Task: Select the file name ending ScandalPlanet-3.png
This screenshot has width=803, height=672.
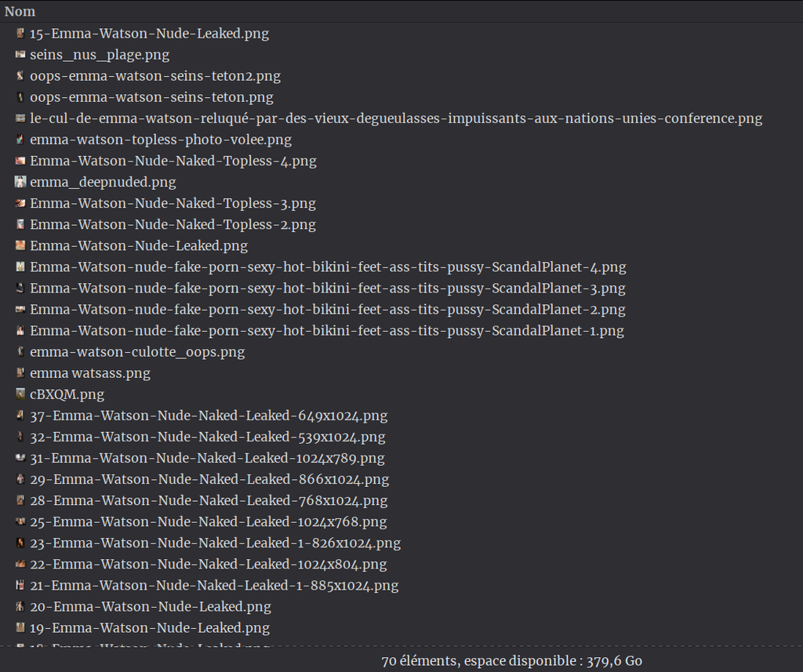Action: tap(328, 289)
